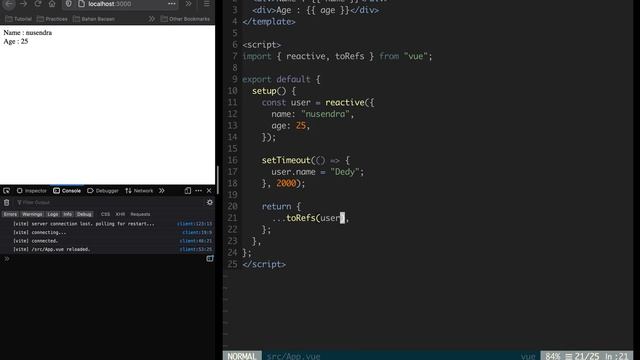
Task: Click setTimeout in line 16
Action: click(x=286, y=160)
